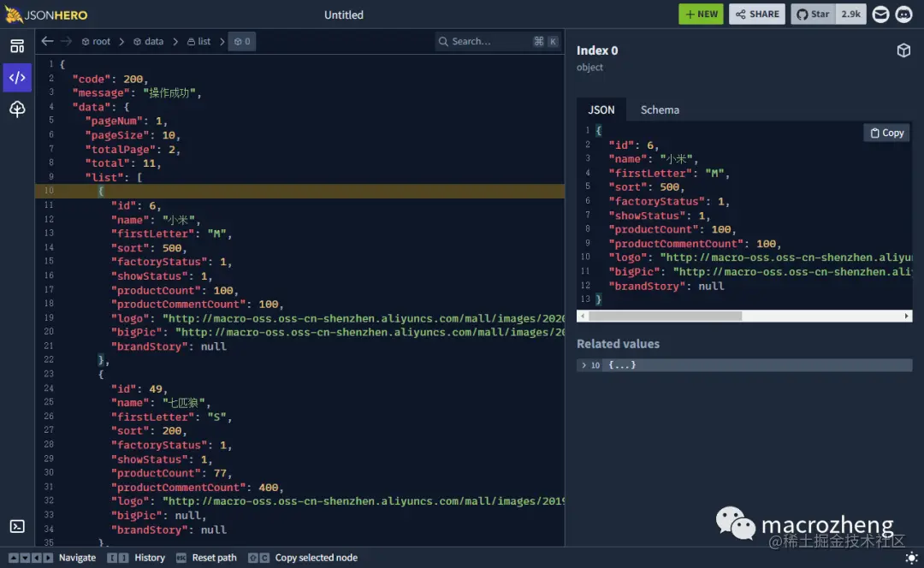Click the related value {...} row

tap(744, 365)
